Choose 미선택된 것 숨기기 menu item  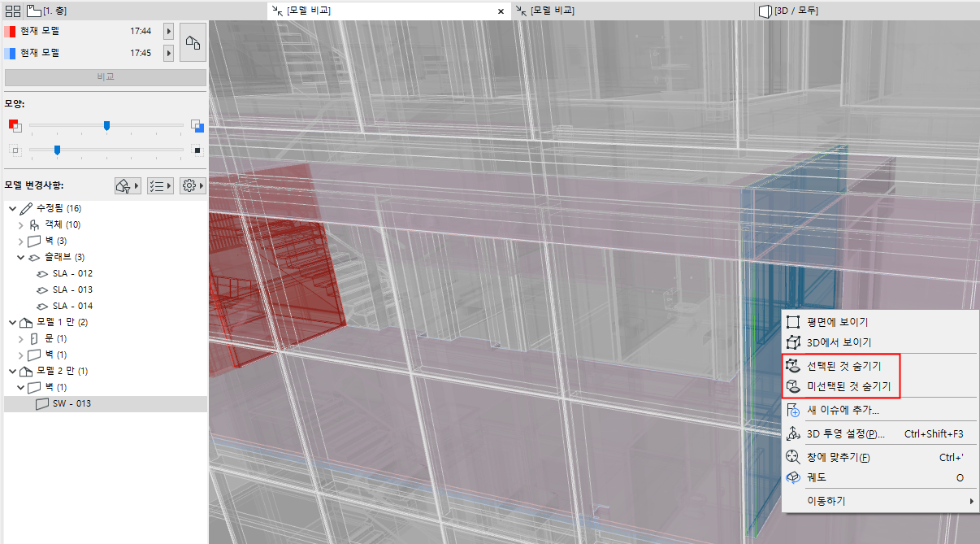[880, 386]
